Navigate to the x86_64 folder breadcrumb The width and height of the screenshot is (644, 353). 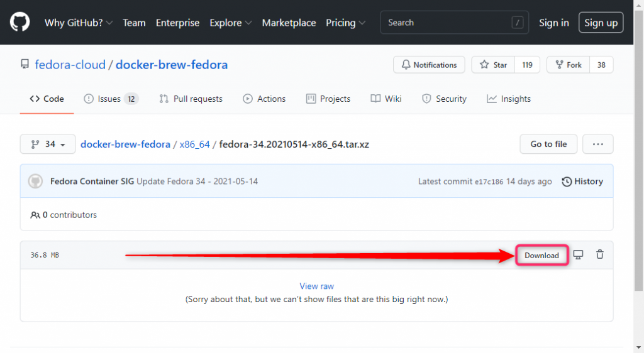195,144
